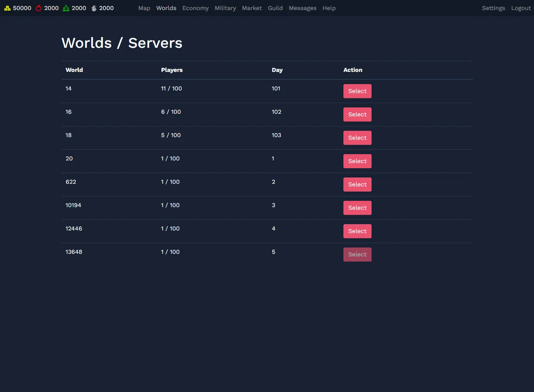534x392 pixels.
Task: Click day value 102
Action: (276, 112)
